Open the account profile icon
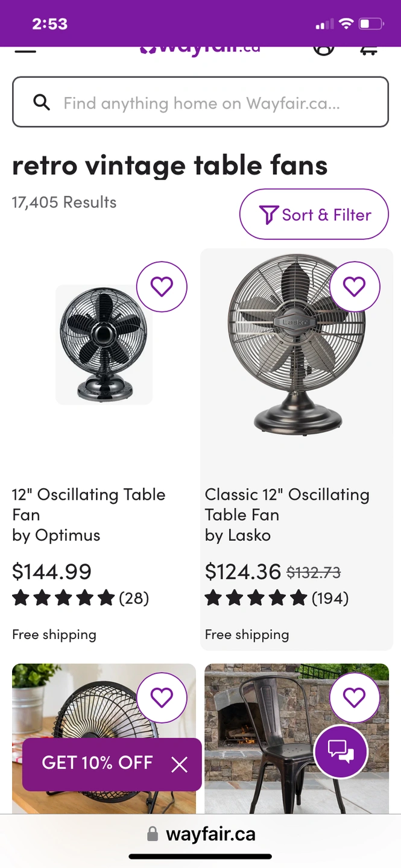This screenshot has height=868, width=401. (324, 50)
